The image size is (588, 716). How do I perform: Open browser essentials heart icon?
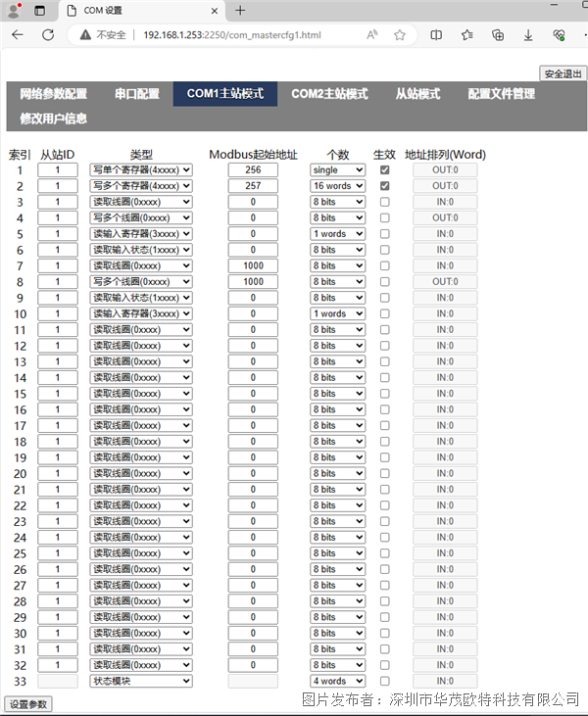pyautogui.click(x=559, y=35)
